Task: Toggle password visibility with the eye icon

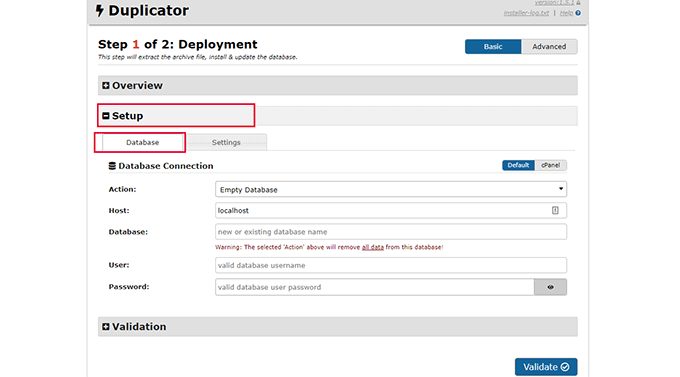Action: pos(550,287)
